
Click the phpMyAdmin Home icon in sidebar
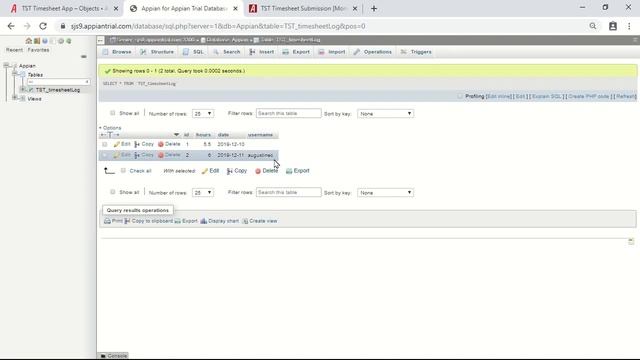click(29, 41)
